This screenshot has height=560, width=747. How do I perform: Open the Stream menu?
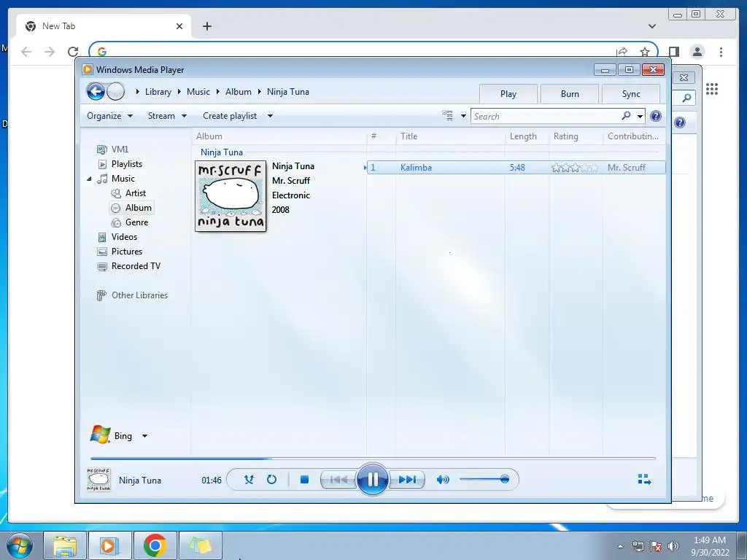pos(167,116)
